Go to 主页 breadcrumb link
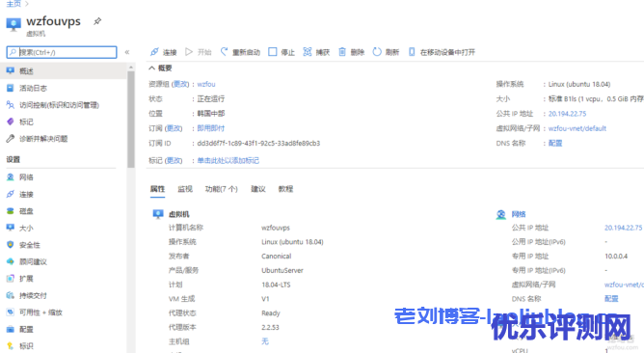 click(13, 4)
